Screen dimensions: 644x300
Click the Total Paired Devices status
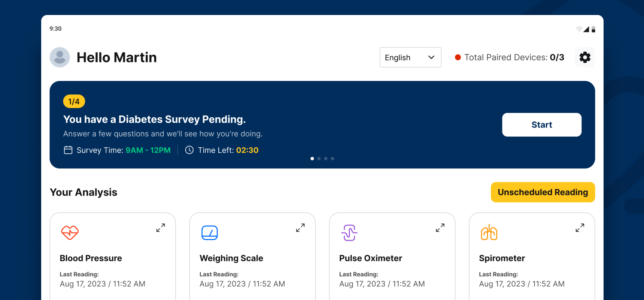[x=510, y=57]
